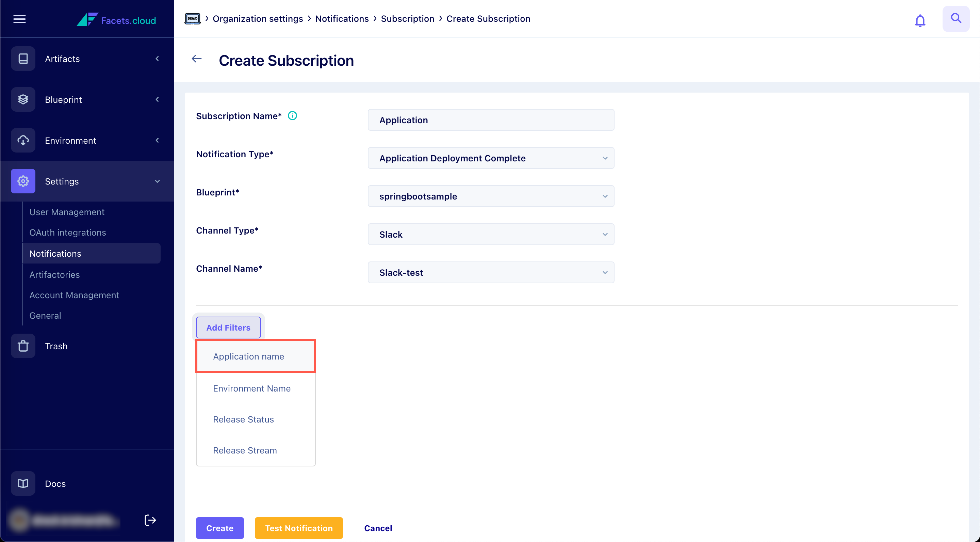Click the logout icon at bottom left
The width and height of the screenshot is (980, 542).
point(150,520)
